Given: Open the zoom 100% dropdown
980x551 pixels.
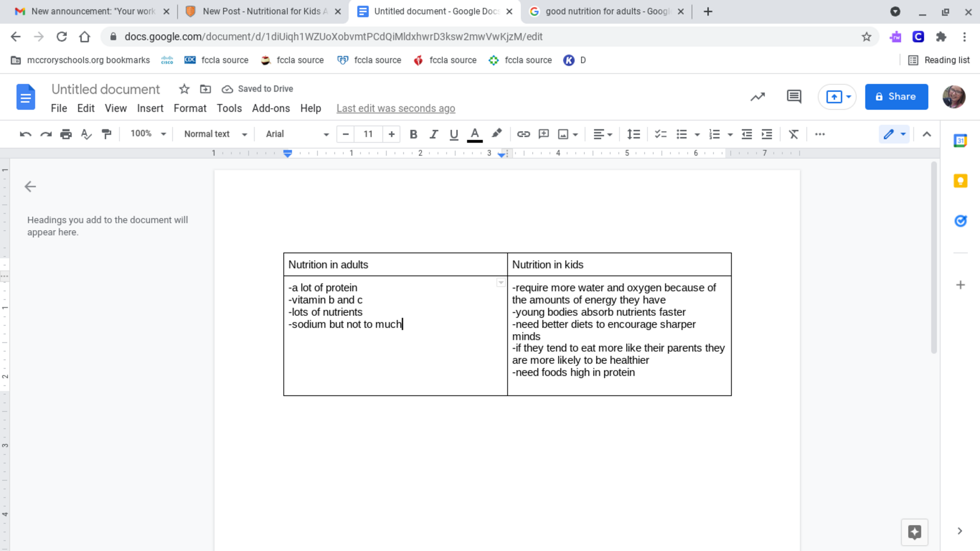Looking at the screenshot, I should click(x=148, y=134).
